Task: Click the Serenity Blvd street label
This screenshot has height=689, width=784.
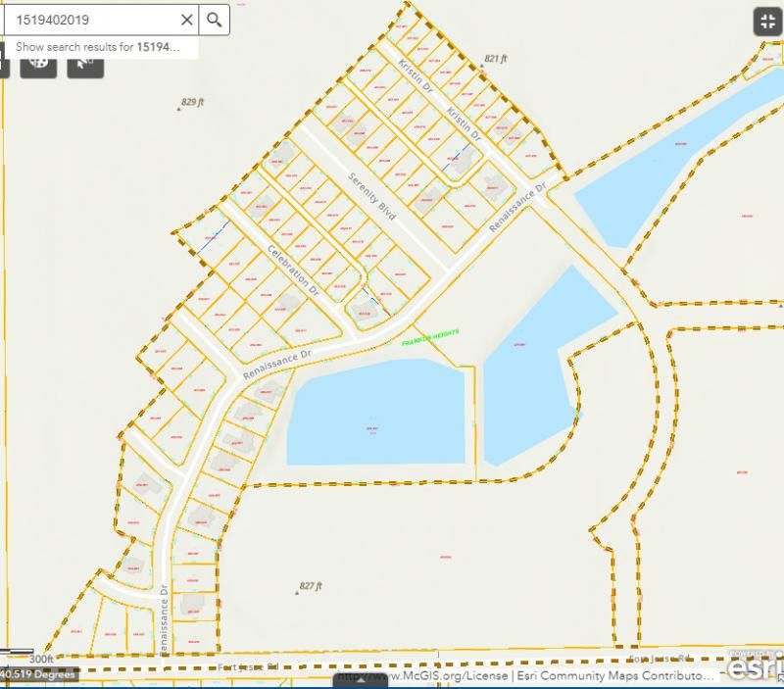Action: pos(372,196)
